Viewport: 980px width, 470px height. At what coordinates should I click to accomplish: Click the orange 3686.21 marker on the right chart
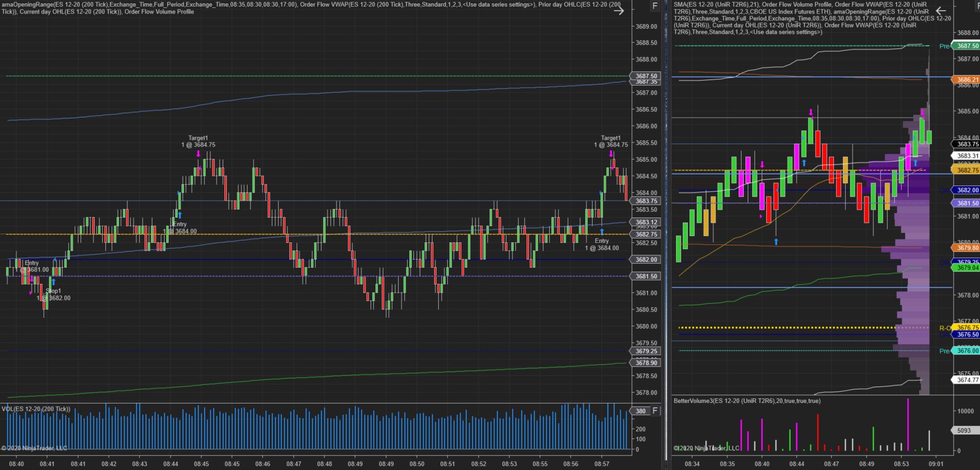point(966,80)
